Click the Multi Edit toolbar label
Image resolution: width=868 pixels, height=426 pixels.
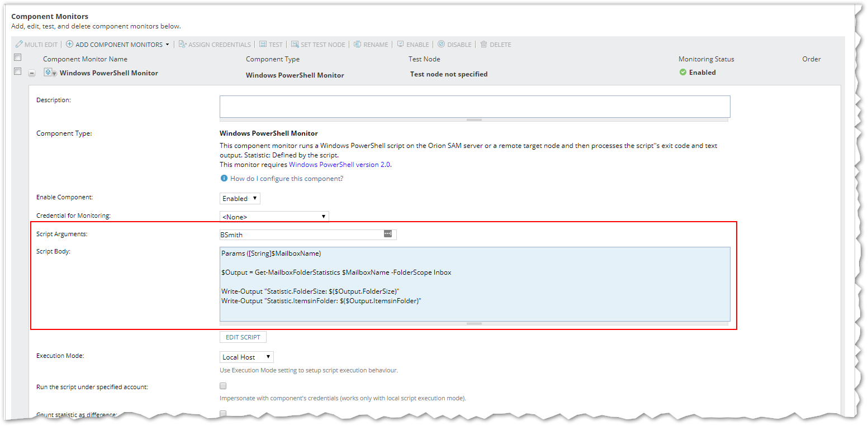coord(41,45)
